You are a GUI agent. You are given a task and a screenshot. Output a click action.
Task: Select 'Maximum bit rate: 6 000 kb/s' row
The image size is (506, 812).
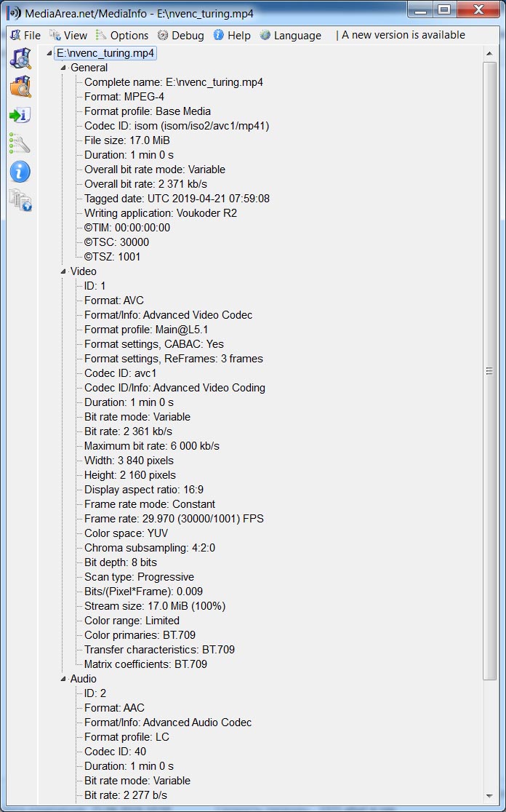point(152,446)
